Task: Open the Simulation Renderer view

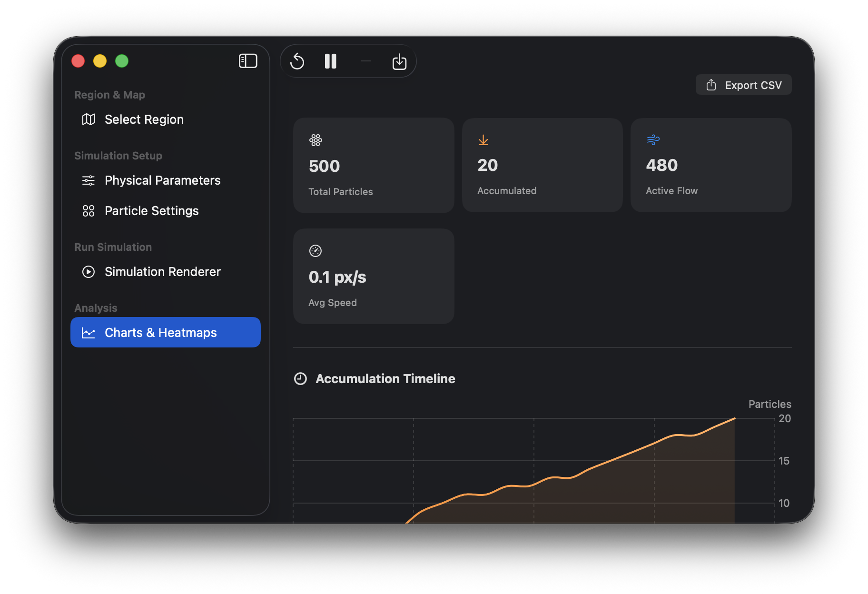Action: point(162,272)
